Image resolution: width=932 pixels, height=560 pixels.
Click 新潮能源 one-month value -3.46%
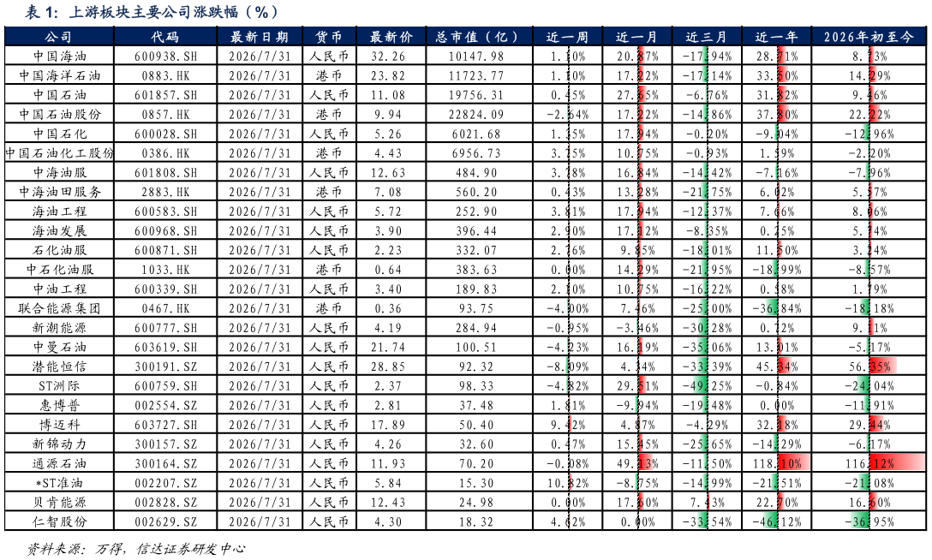click(x=637, y=328)
